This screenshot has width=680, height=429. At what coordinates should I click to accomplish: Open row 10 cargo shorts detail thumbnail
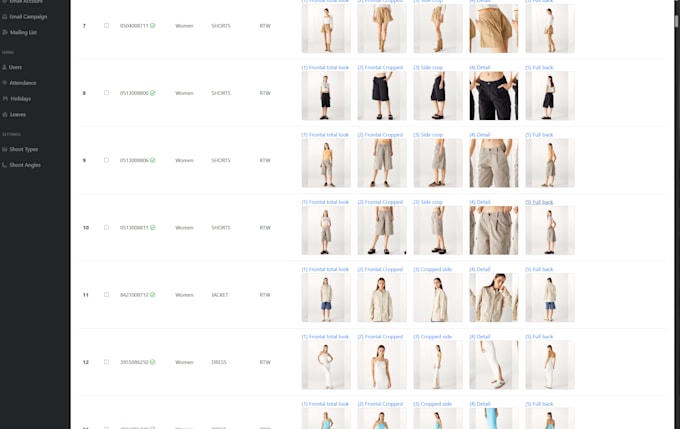pyautogui.click(x=494, y=230)
